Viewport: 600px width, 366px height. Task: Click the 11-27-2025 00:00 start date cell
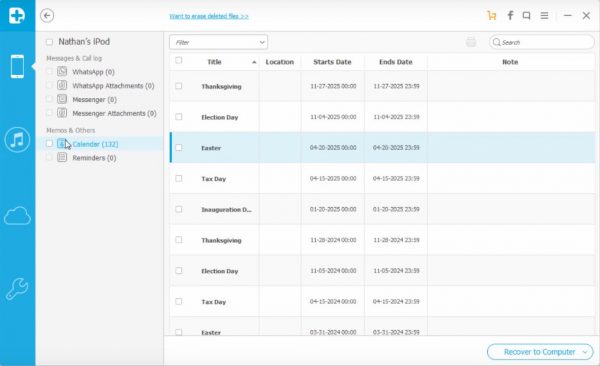coord(333,86)
